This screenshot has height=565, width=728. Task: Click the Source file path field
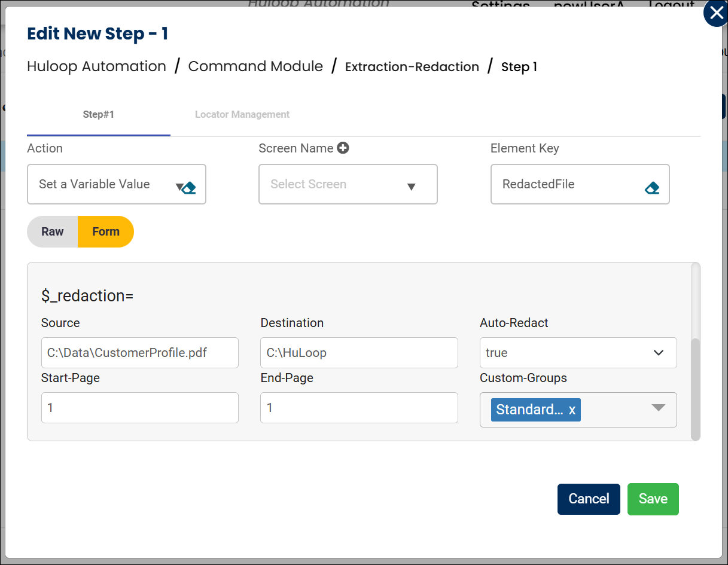(139, 353)
